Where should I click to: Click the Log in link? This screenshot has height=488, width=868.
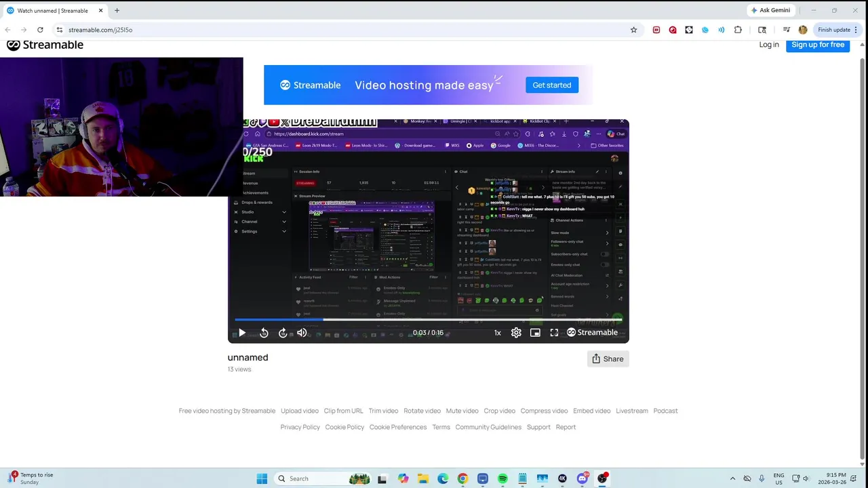point(769,45)
